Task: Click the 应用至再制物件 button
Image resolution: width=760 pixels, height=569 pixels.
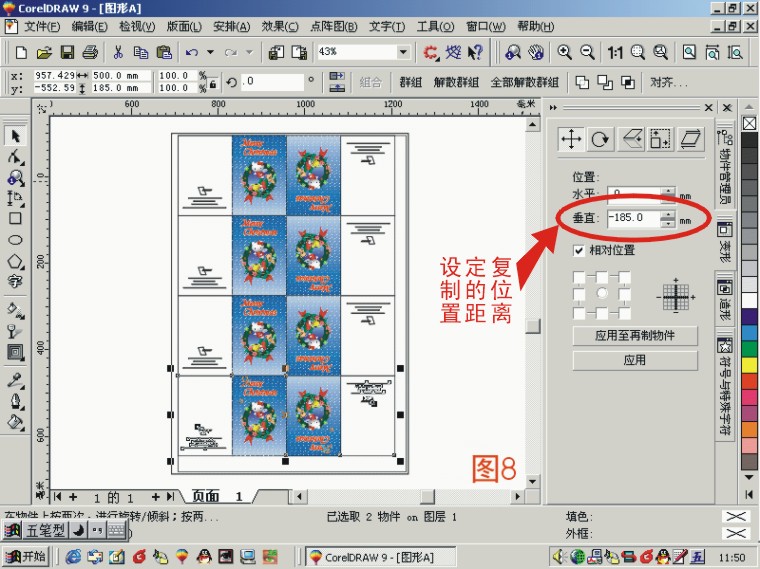Action: (635, 335)
